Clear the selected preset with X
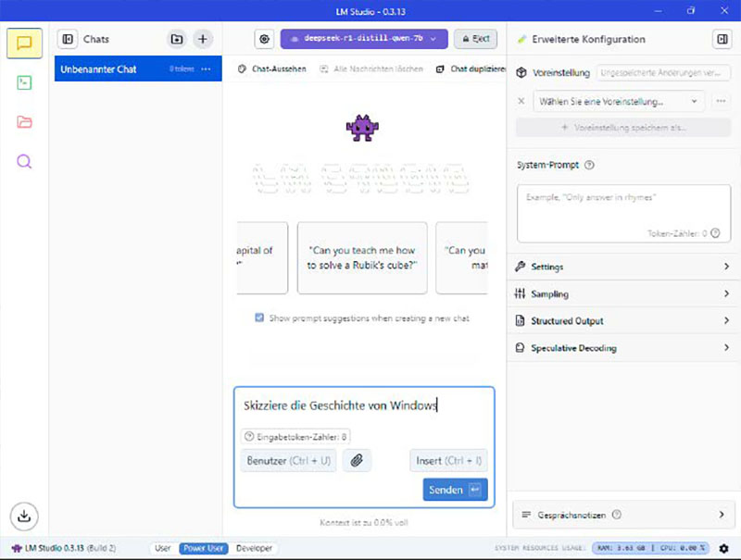The image size is (741, 560). tap(521, 101)
